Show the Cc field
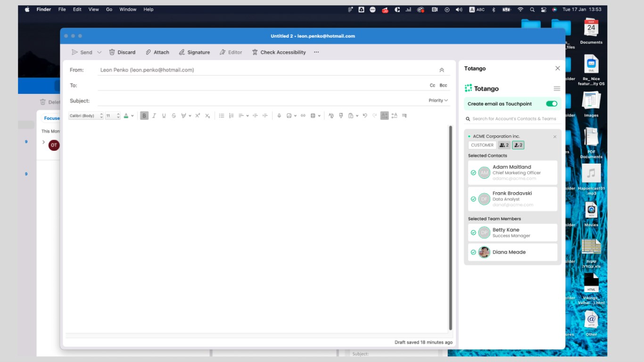The height and width of the screenshot is (362, 644). point(432,85)
